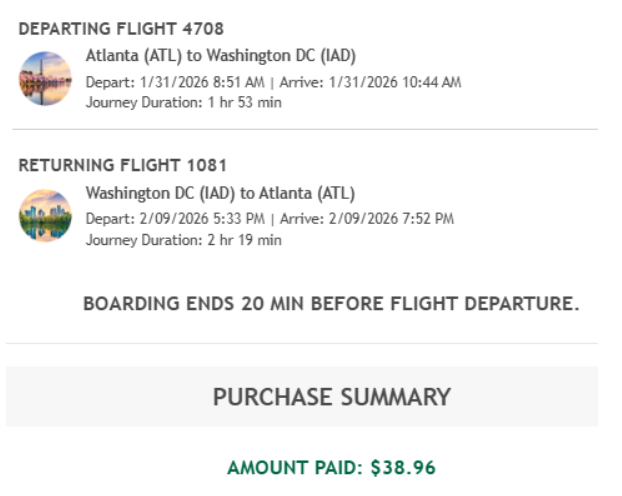Screen dimensions: 622x496
Task: Click the PURCHASE SUMMARY section header
Action: point(331,397)
